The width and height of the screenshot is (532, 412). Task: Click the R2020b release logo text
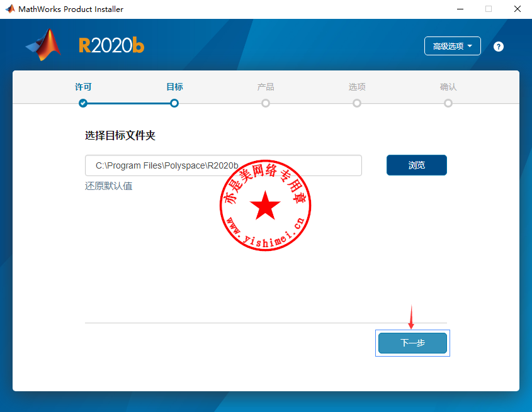click(x=111, y=45)
